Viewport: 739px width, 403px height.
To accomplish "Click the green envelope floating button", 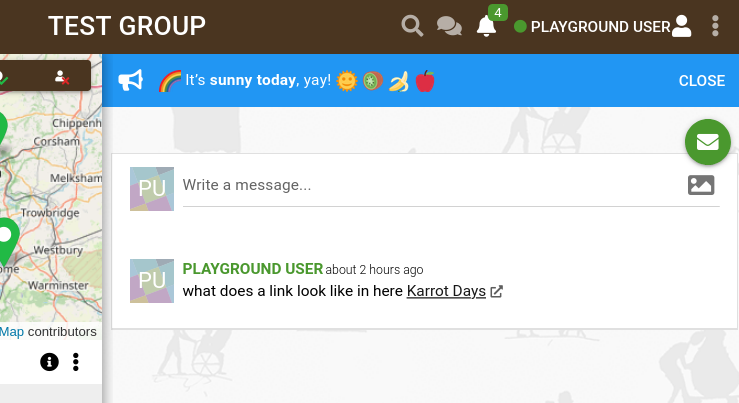I will pos(707,142).
